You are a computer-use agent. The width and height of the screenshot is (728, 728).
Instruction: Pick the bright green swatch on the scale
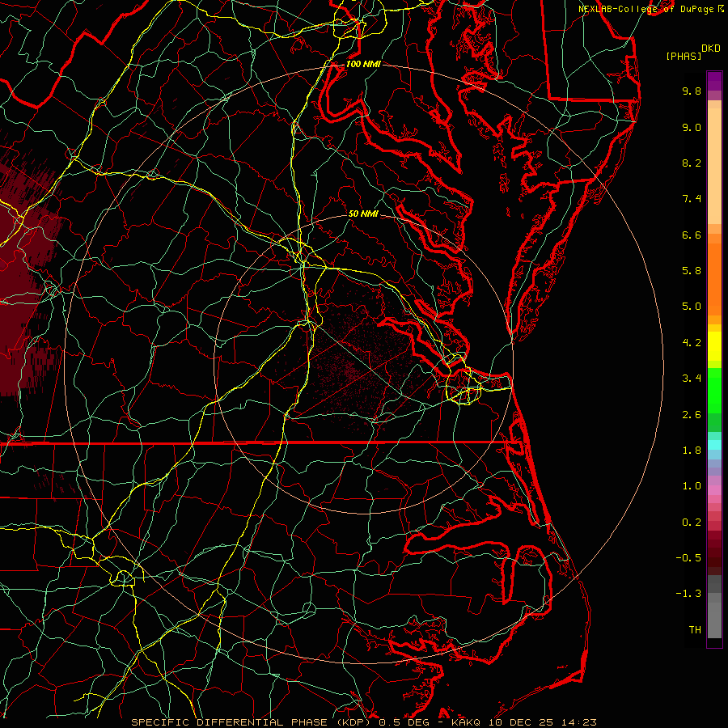[x=714, y=391]
